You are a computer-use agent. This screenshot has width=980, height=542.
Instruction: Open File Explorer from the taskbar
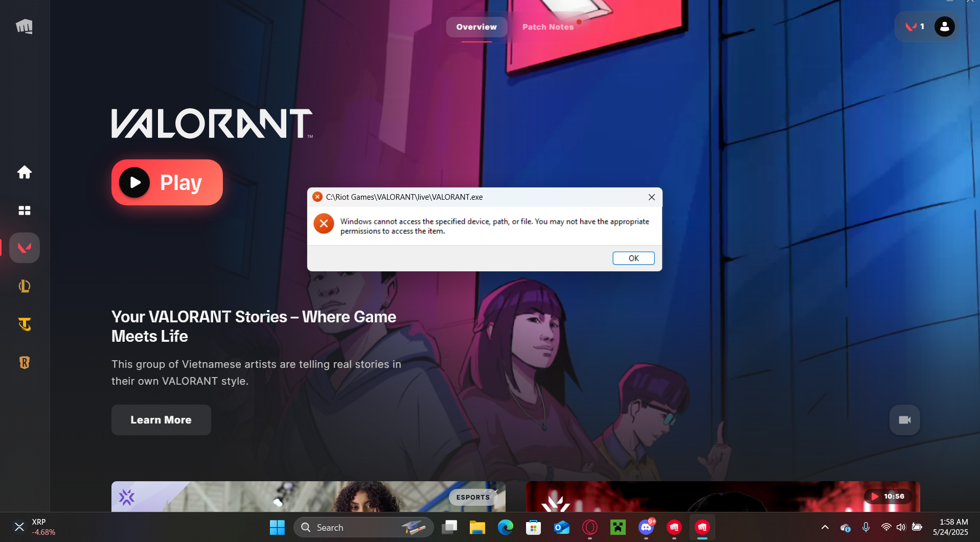(x=477, y=527)
